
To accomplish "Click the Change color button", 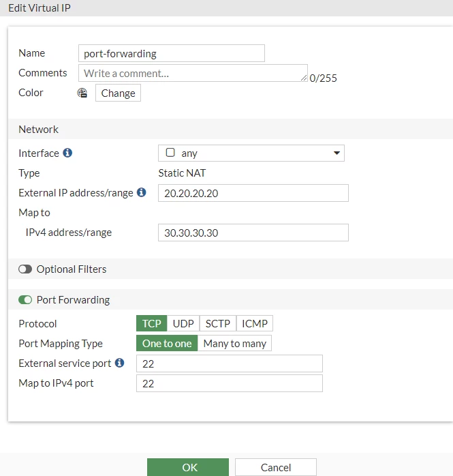I will 118,93.
